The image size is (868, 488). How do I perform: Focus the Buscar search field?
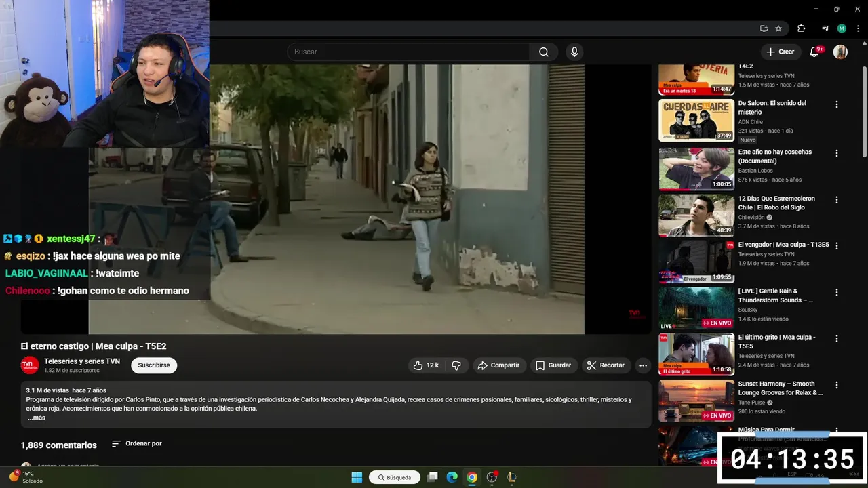408,52
